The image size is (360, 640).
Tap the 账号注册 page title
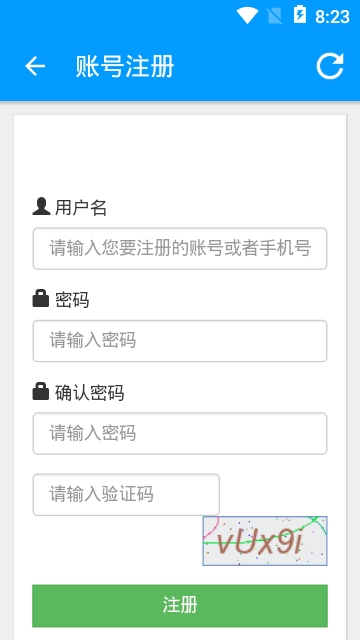coord(125,66)
